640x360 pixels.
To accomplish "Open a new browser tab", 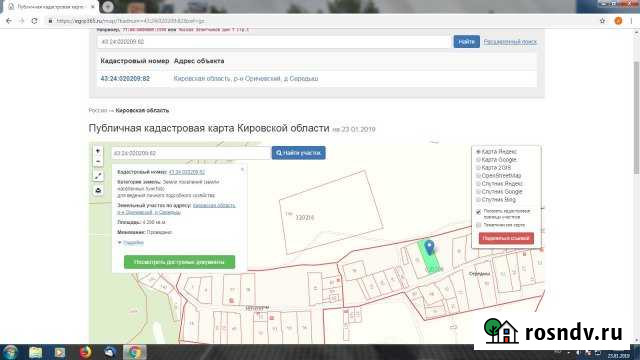I will click(x=107, y=7).
